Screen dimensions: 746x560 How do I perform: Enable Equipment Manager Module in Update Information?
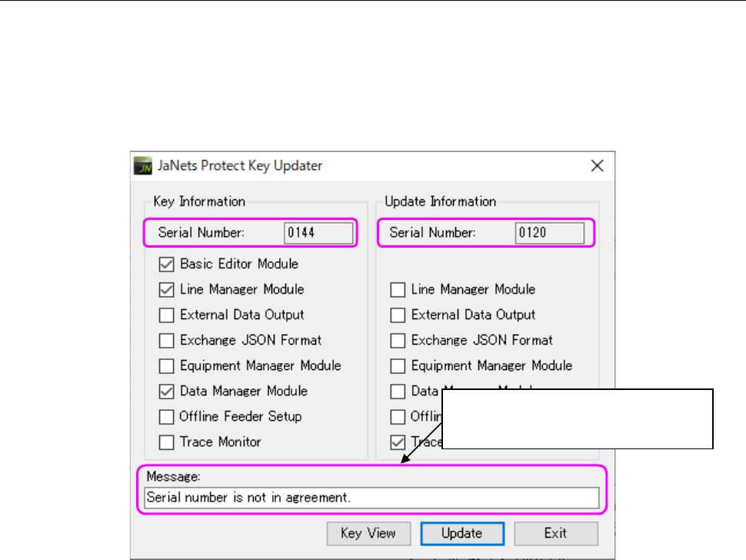click(x=398, y=366)
